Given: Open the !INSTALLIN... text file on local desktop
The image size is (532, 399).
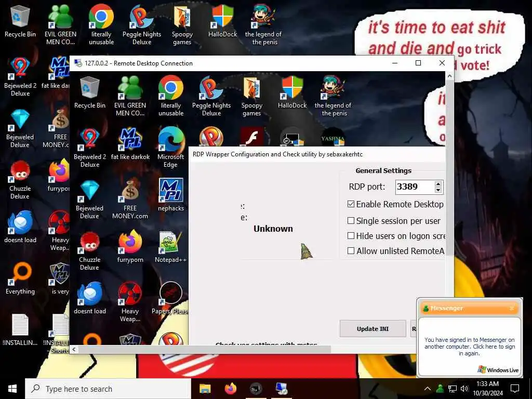Looking at the screenshot, I should tap(20, 330).
